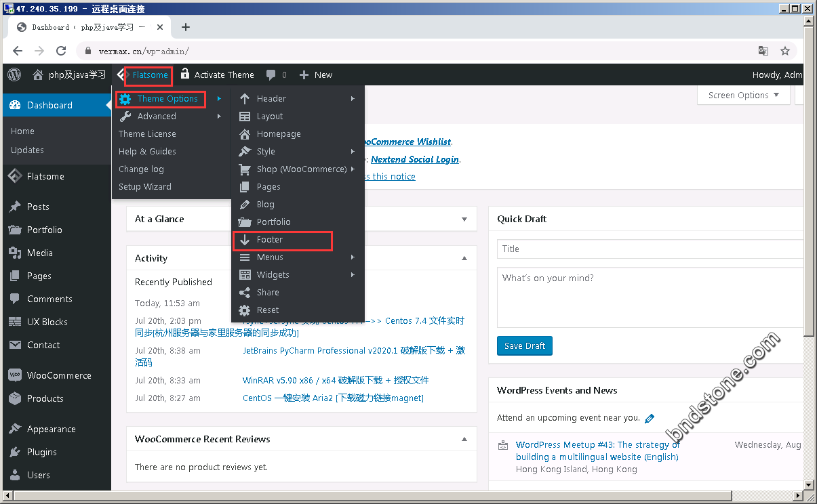This screenshot has width=817, height=504.
Task: Expand the Header submenu arrow
Action: coord(353,99)
